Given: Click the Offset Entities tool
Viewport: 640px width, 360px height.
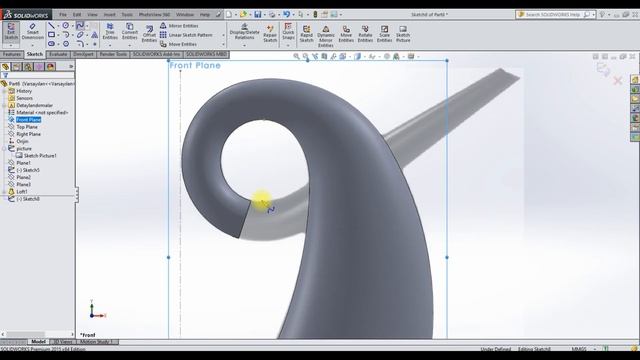Looking at the screenshot, I should click(x=149, y=33).
